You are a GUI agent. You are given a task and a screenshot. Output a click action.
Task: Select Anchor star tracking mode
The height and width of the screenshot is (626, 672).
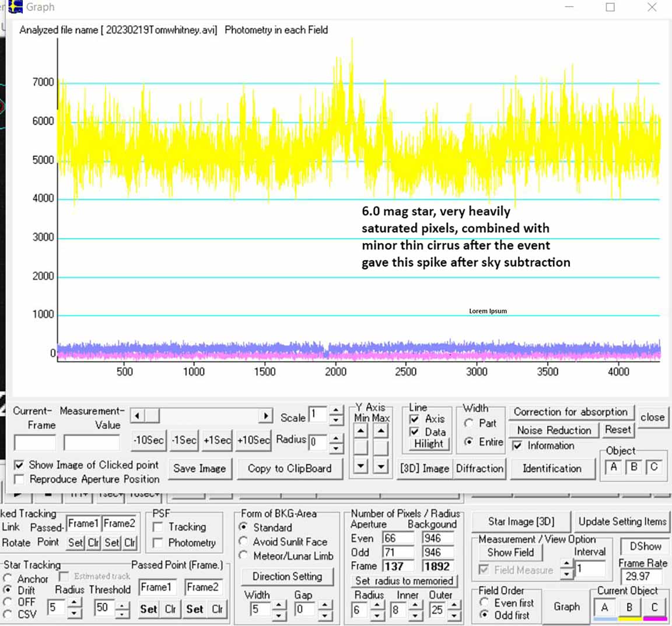(8, 579)
